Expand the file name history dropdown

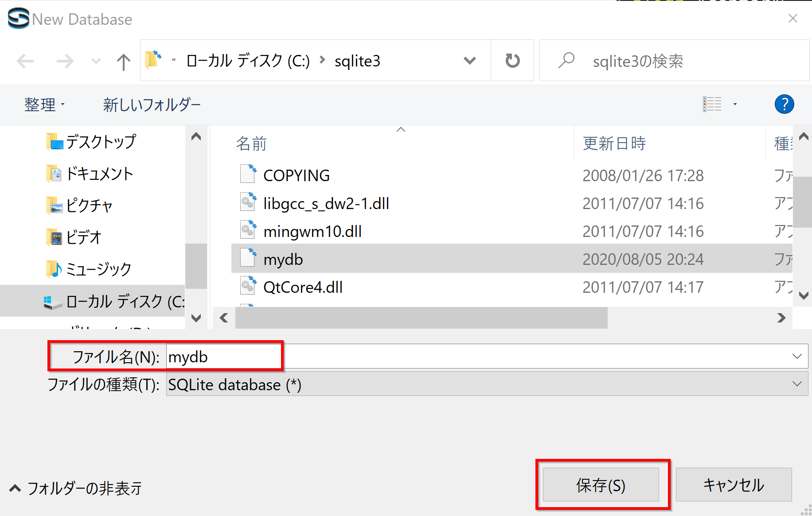coord(796,357)
